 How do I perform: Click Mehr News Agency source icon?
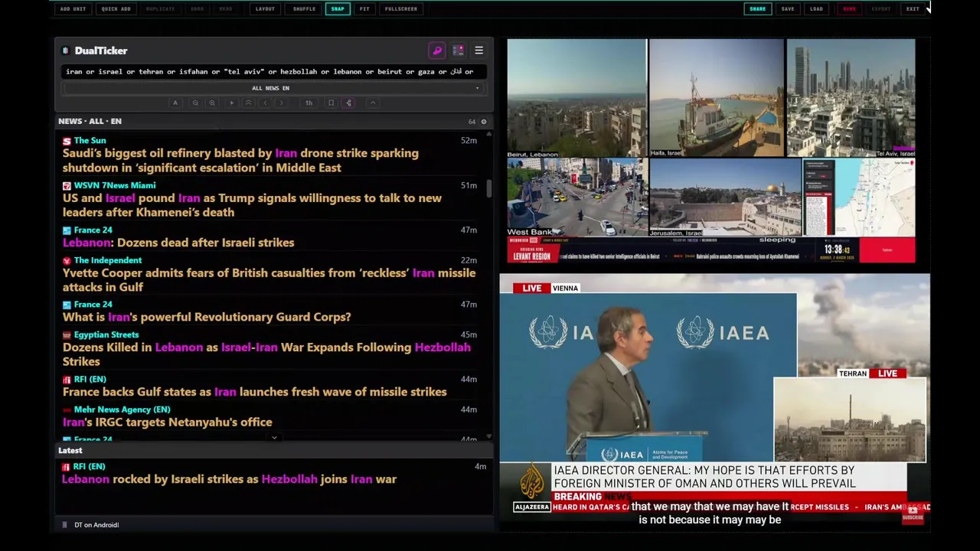click(67, 409)
